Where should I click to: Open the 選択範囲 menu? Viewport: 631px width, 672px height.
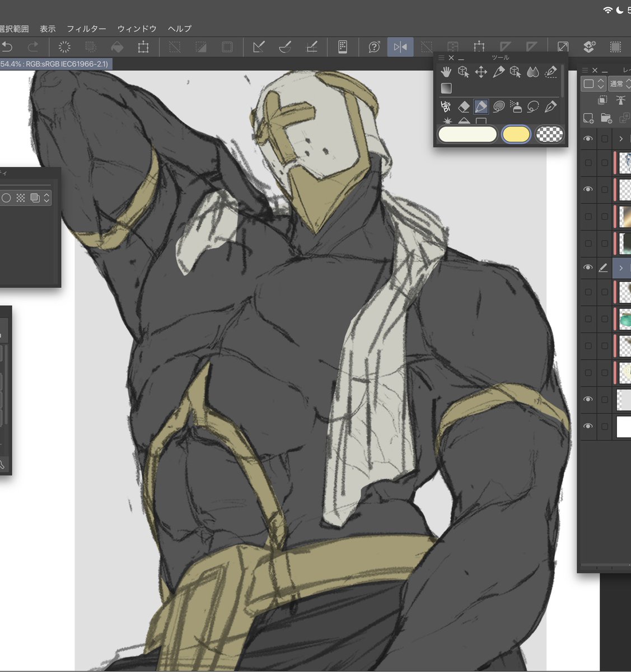pyautogui.click(x=15, y=29)
